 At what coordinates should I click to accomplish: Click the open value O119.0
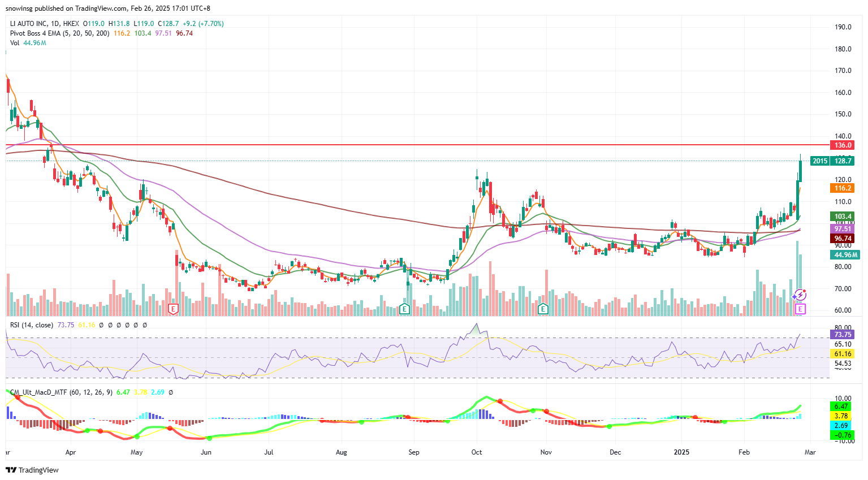(x=94, y=24)
